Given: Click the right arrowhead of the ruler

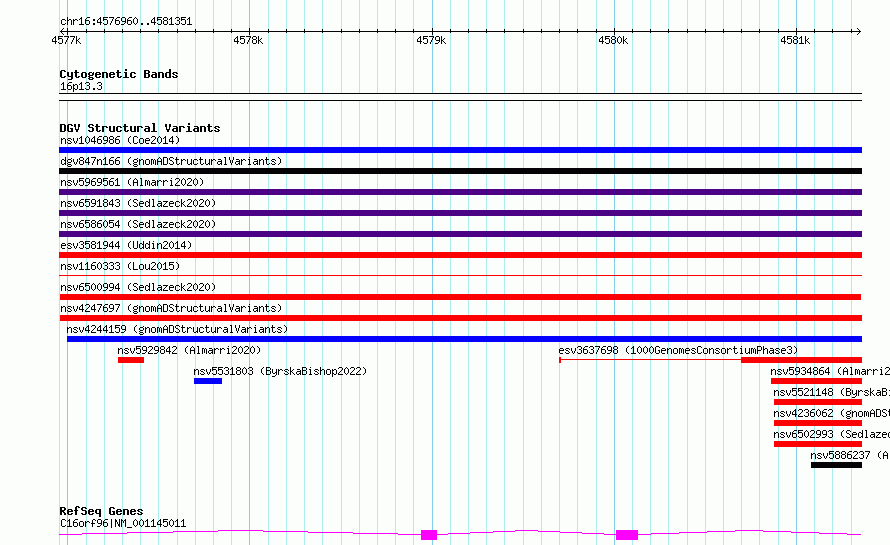Looking at the screenshot, I should 858,32.
